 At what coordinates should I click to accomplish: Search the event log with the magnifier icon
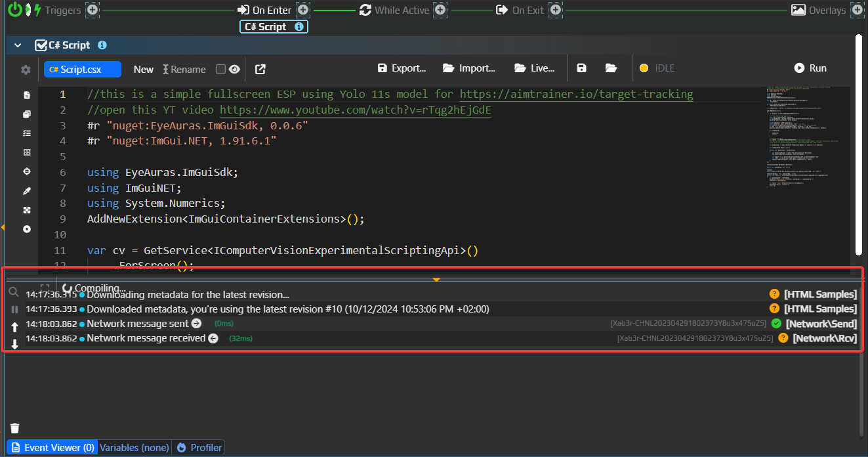(x=14, y=293)
